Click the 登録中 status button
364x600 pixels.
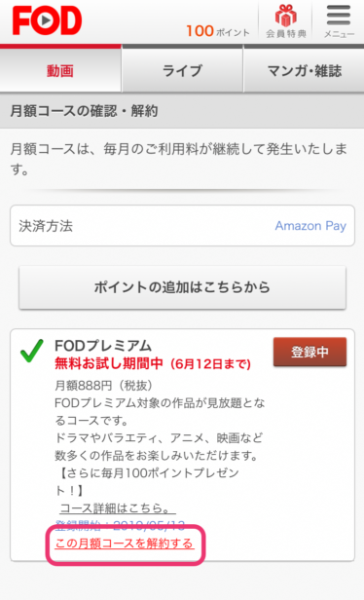tap(309, 352)
